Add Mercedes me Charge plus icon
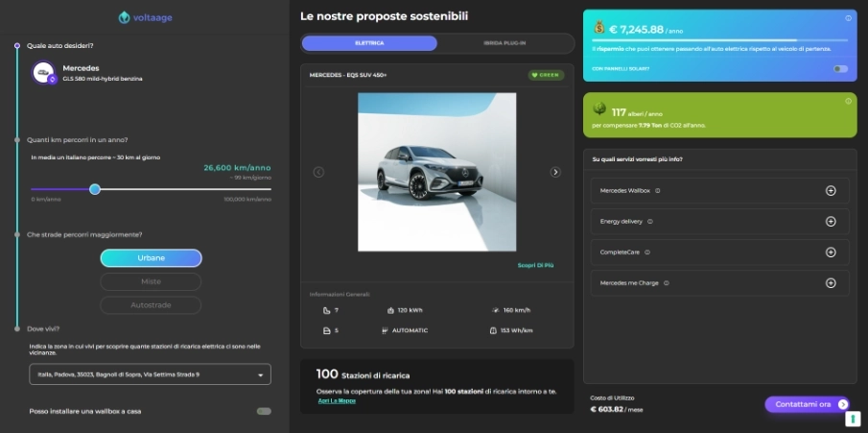The width and height of the screenshot is (868, 433). (x=831, y=283)
